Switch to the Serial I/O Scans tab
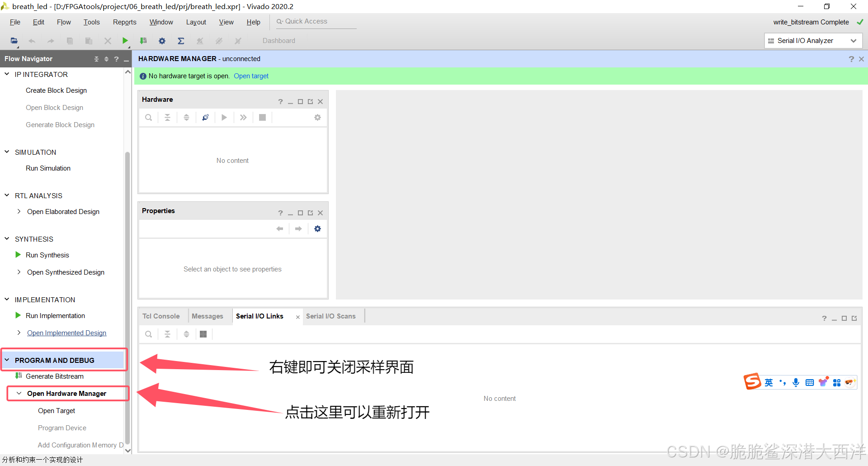The width and height of the screenshot is (868, 466). click(x=331, y=316)
